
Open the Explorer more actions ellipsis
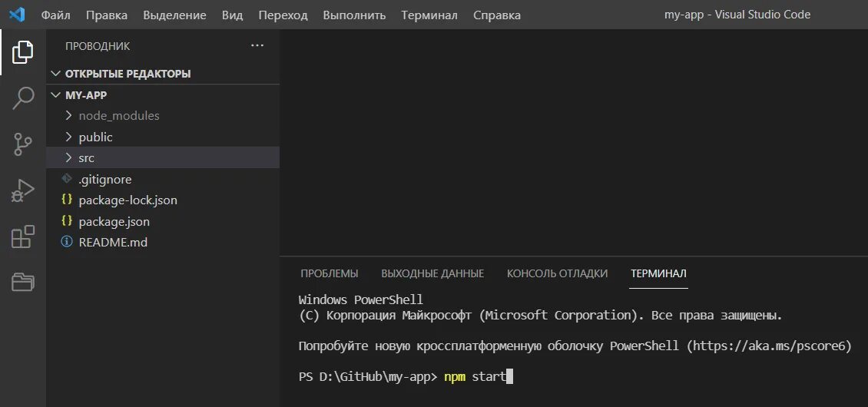[257, 46]
